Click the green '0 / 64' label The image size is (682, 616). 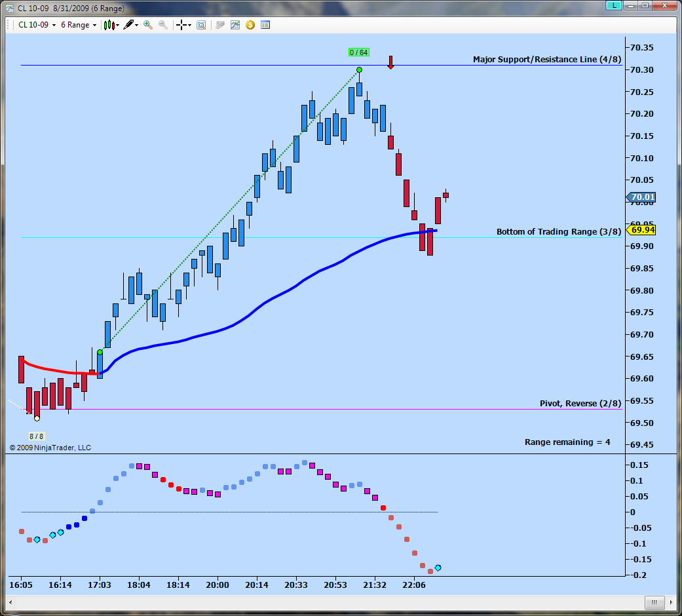359,52
